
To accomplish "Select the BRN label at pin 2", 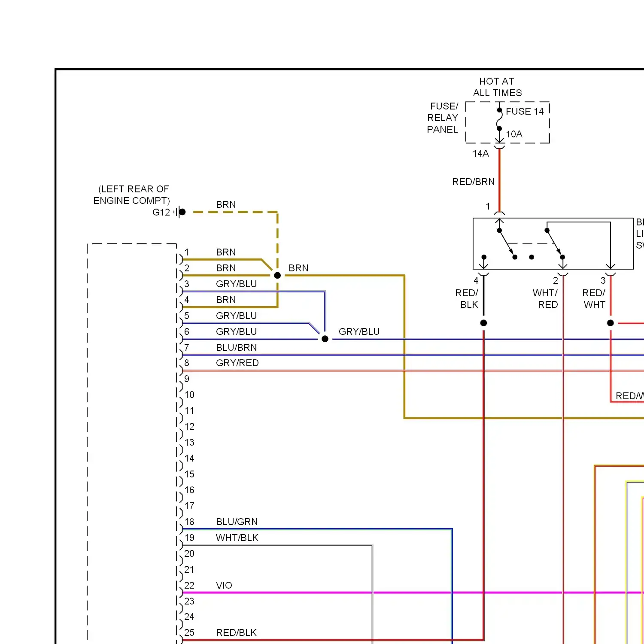I will pyautogui.click(x=226, y=268).
